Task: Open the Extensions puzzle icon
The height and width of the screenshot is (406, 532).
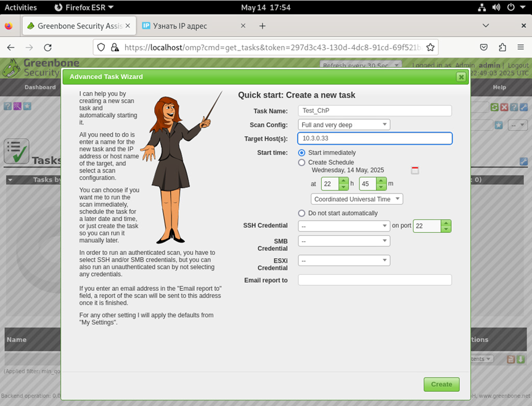Action: point(502,47)
